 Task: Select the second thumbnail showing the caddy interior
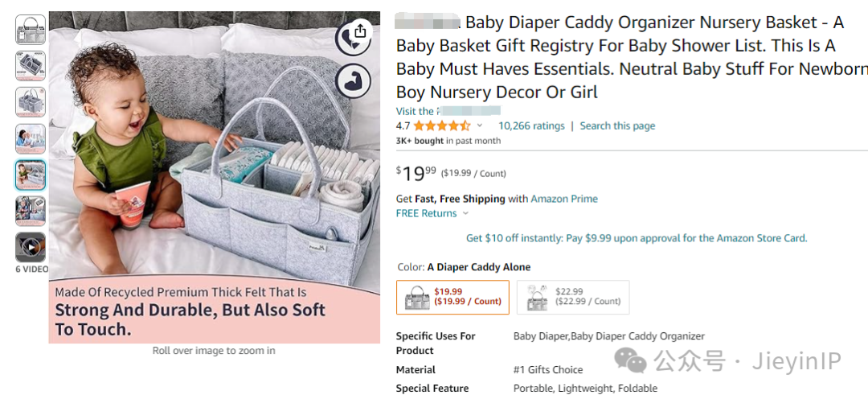click(31, 66)
